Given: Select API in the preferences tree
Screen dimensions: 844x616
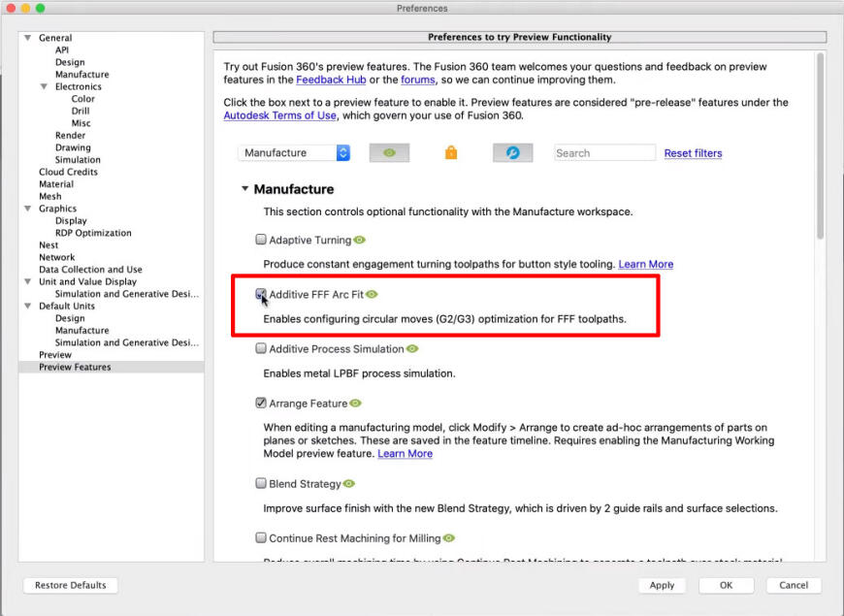Looking at the screenshot, I should coord(62,50).
